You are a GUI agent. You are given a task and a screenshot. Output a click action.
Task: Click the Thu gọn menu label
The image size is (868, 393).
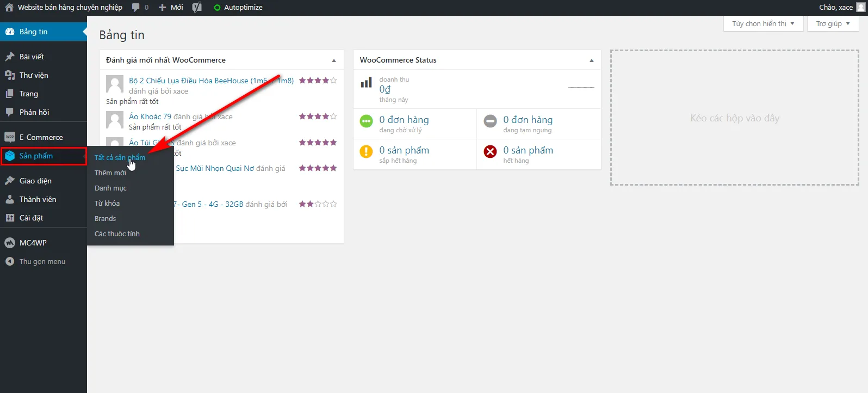(x=42, y=261)
